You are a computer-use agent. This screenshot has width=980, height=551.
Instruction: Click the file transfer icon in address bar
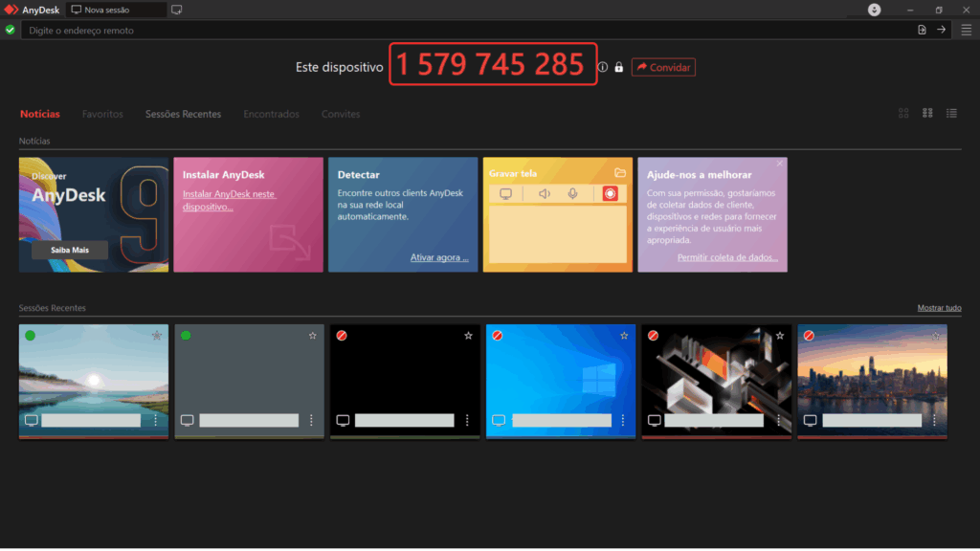click(922, 30)
